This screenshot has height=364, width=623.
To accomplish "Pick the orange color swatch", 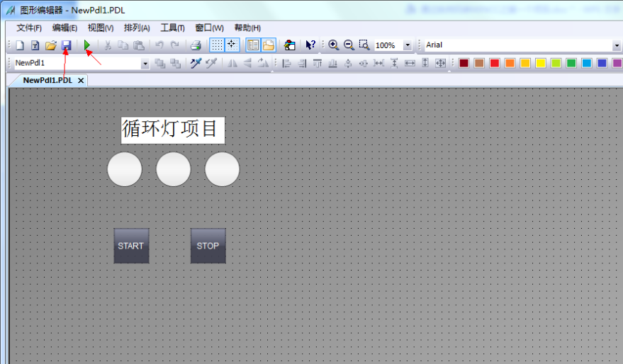I will pyautogui.click(x=510, y=63).
